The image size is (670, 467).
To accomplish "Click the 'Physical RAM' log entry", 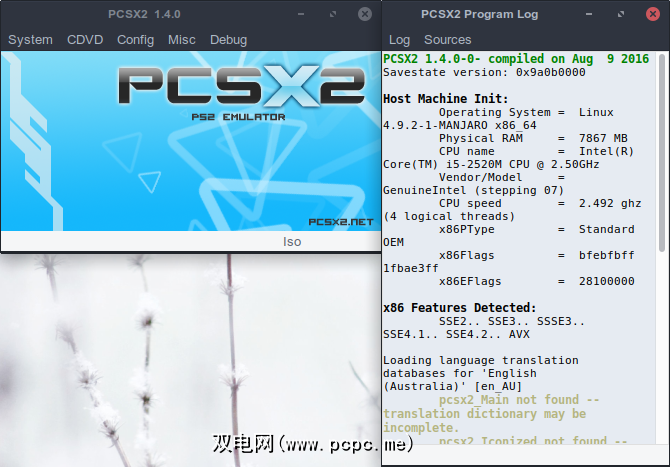I will point(533,138).
